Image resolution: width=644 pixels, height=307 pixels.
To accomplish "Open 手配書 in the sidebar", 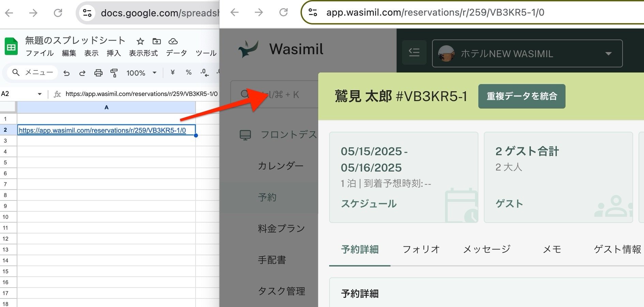I will 272,260.
